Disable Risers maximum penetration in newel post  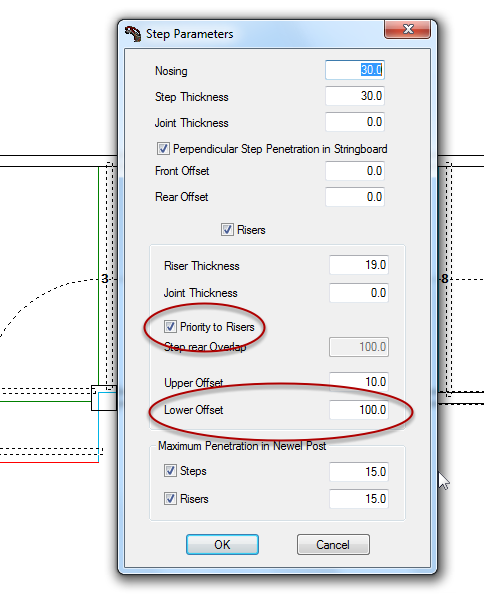pos(170,498)
